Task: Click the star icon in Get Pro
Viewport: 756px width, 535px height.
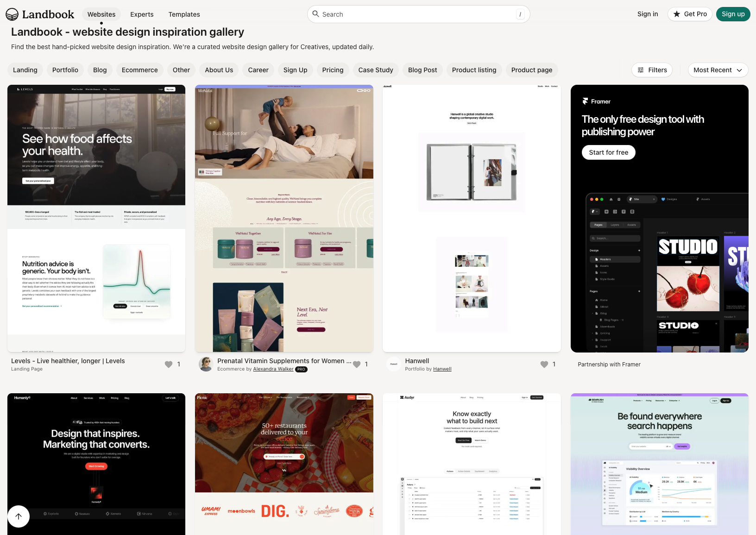Action: (x=677, y=14)
